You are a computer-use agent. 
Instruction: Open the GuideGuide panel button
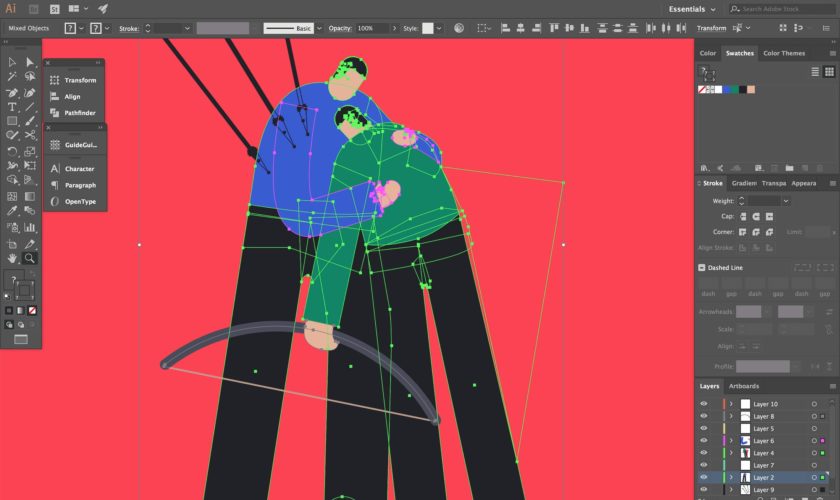pyautogui.click(x=74, y=145)
